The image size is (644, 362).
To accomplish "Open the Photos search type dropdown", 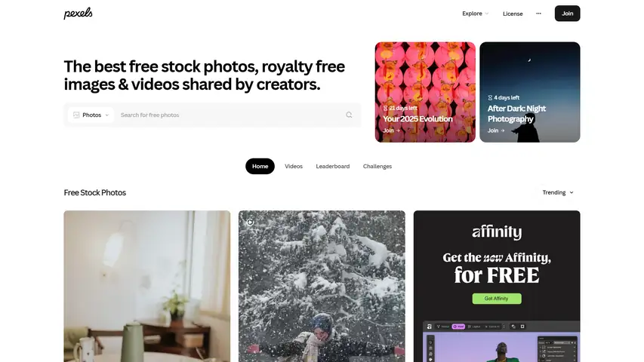I will (x=91, y=115).
